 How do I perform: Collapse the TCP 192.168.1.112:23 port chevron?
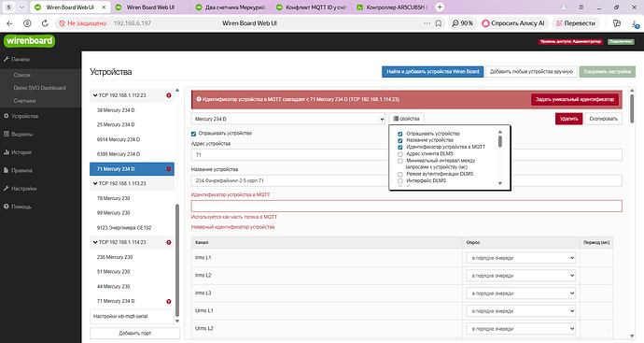pyautogui.click(x=95, y=95)
